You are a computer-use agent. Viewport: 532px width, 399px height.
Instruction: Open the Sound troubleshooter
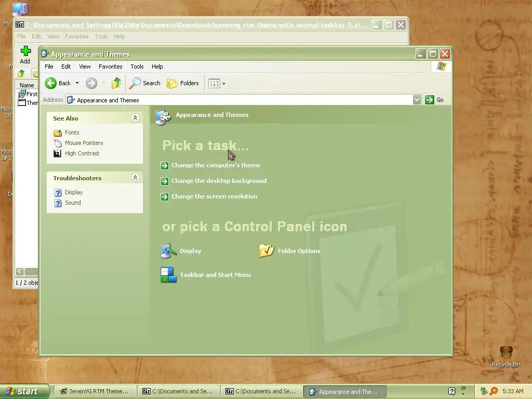click(x=73, y=203)
